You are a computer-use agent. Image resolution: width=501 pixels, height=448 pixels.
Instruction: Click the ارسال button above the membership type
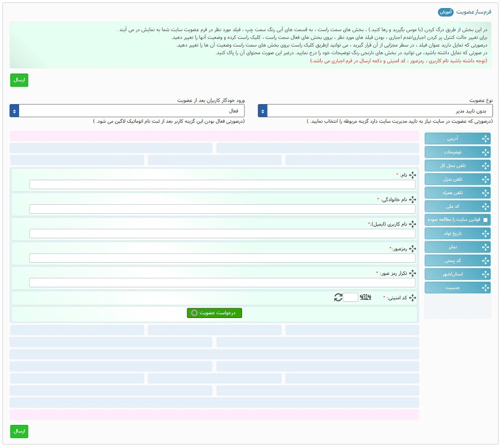click(x=19, y=80)
